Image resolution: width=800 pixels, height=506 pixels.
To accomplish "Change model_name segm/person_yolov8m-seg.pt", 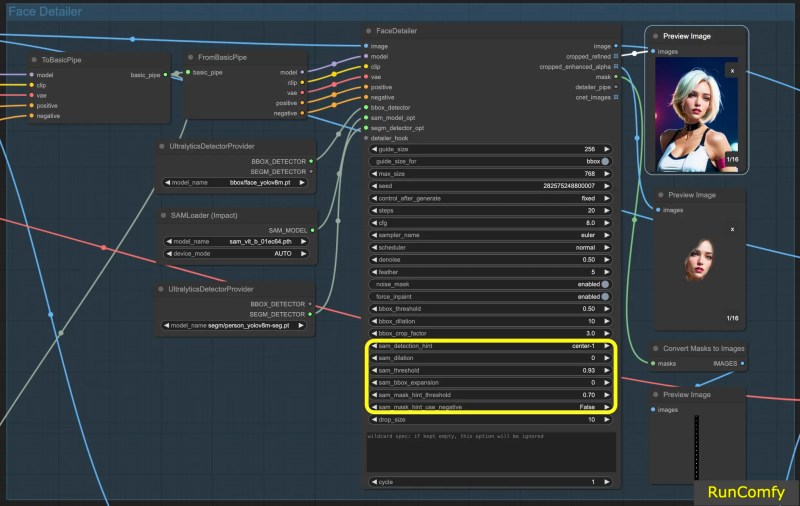I will click(234, 325).
